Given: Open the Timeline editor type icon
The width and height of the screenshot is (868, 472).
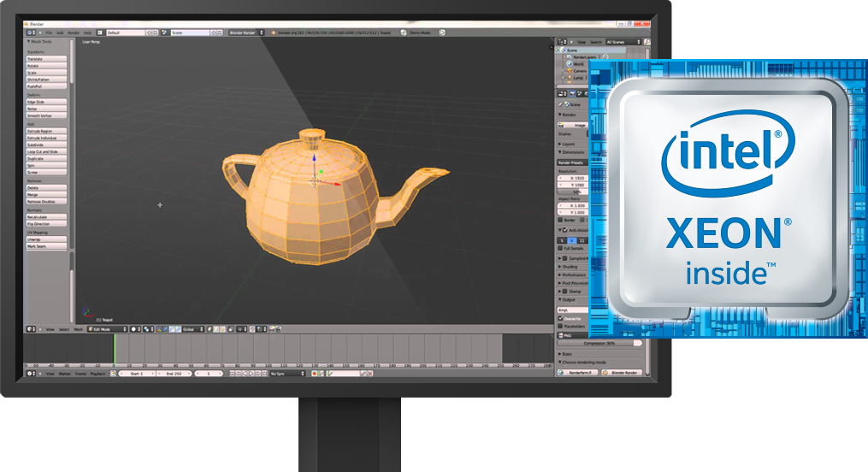Looking at the screenshot, I should pyautogui.click(x=31, y=374).
